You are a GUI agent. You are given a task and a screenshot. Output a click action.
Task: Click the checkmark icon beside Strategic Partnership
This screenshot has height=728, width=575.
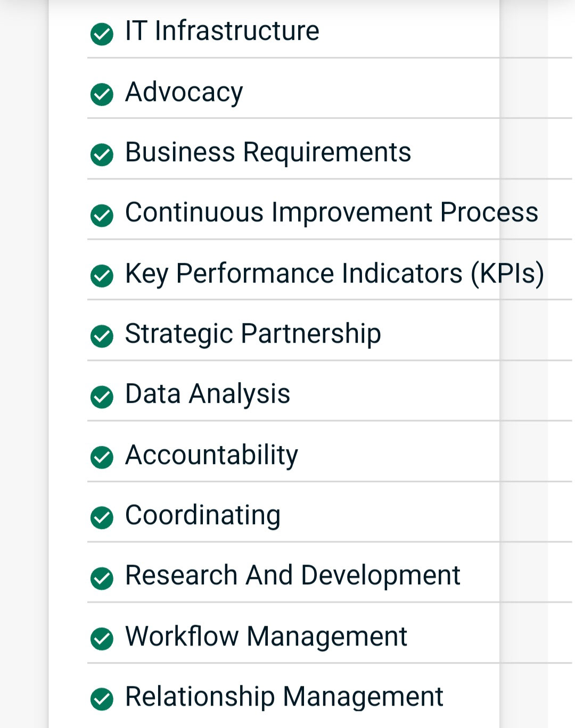[102, 336]
